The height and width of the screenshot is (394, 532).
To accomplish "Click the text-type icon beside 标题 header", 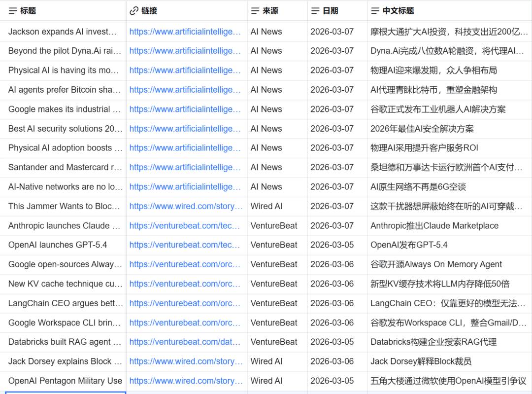I will [12, 11].
